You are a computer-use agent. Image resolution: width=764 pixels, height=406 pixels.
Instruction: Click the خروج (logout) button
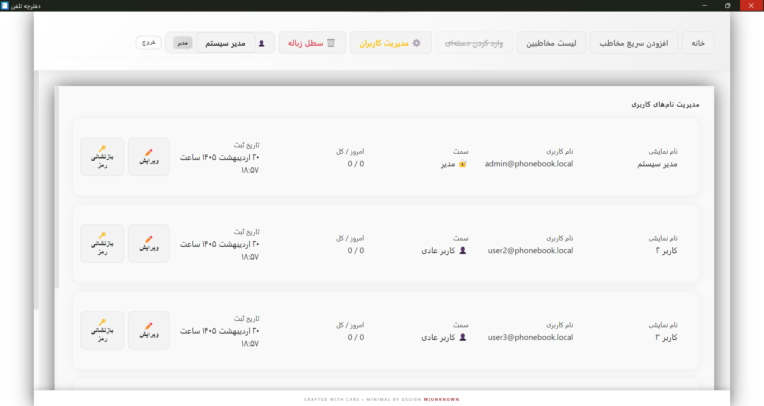click(149, 42)
